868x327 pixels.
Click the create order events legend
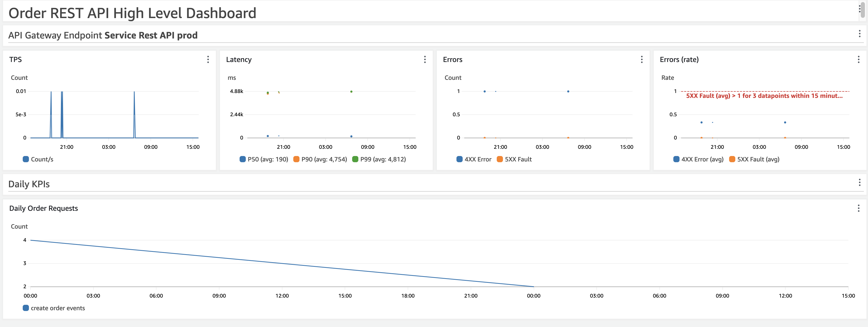(x=54, y=308)
